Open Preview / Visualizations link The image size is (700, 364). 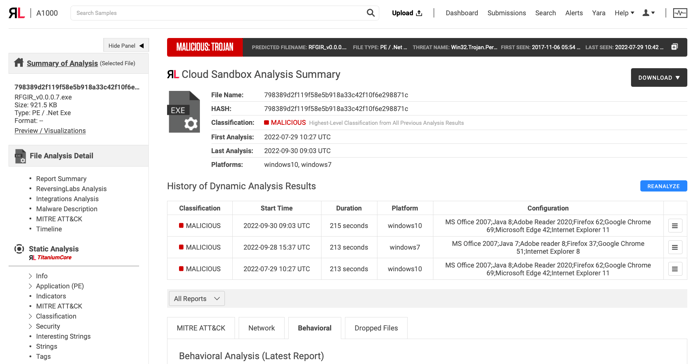[50, 130]
